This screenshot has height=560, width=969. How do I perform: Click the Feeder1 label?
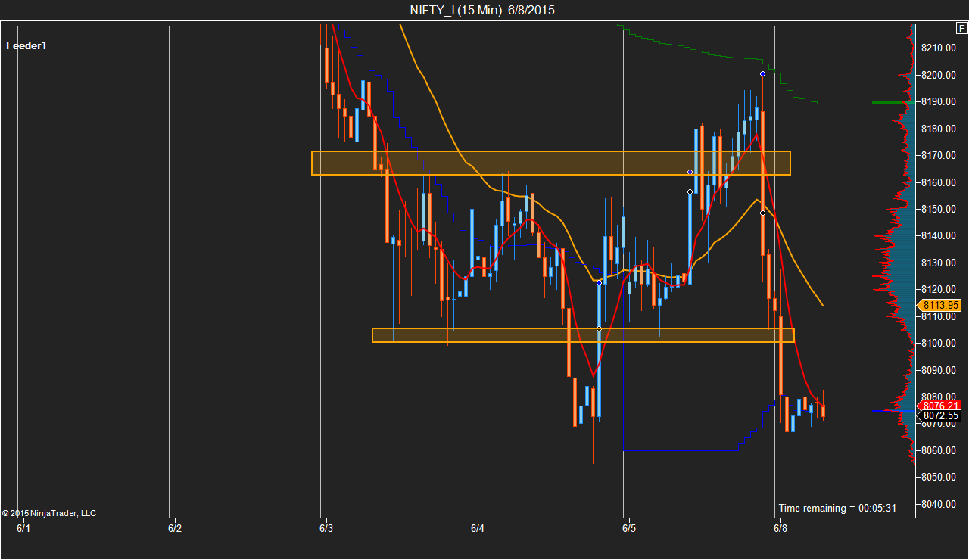point(26,45)
